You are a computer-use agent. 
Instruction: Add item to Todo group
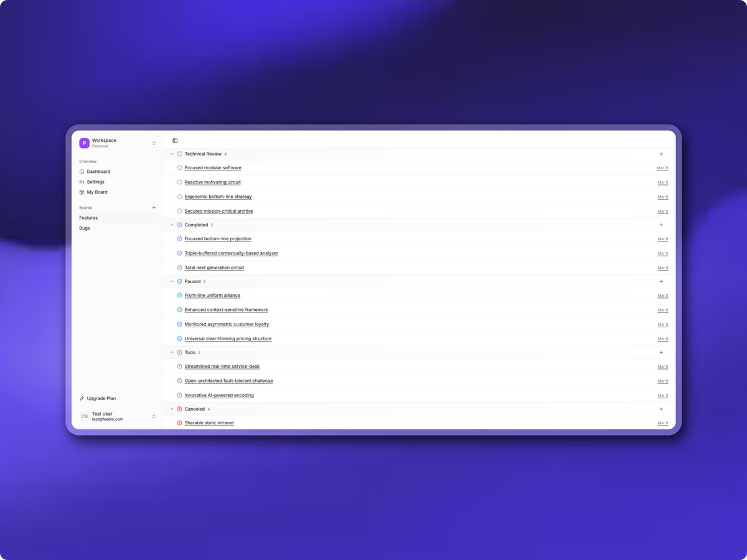661,352
